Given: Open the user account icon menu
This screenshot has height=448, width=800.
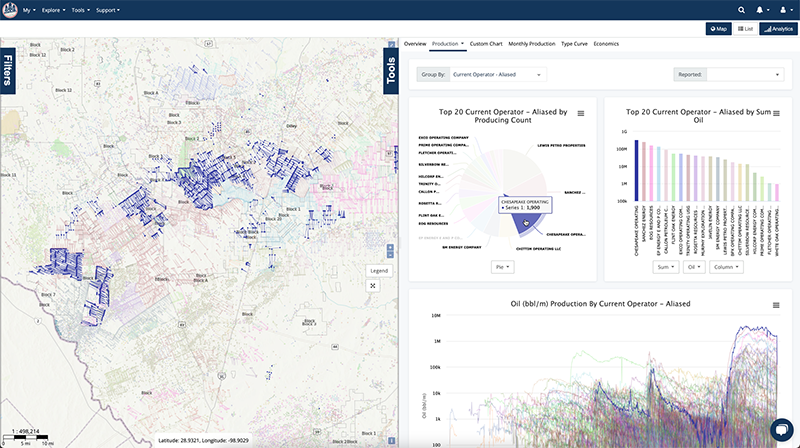Looking at the screenshot, I should point(785,9).
